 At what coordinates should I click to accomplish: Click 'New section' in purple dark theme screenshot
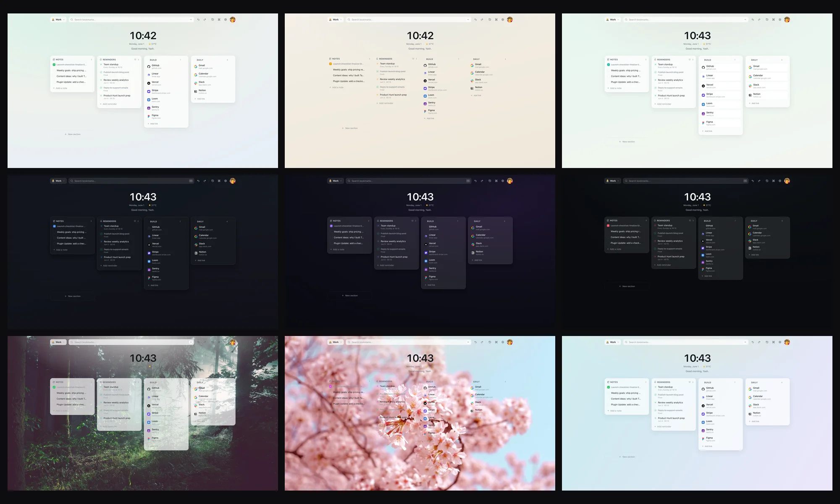[350, 296]
